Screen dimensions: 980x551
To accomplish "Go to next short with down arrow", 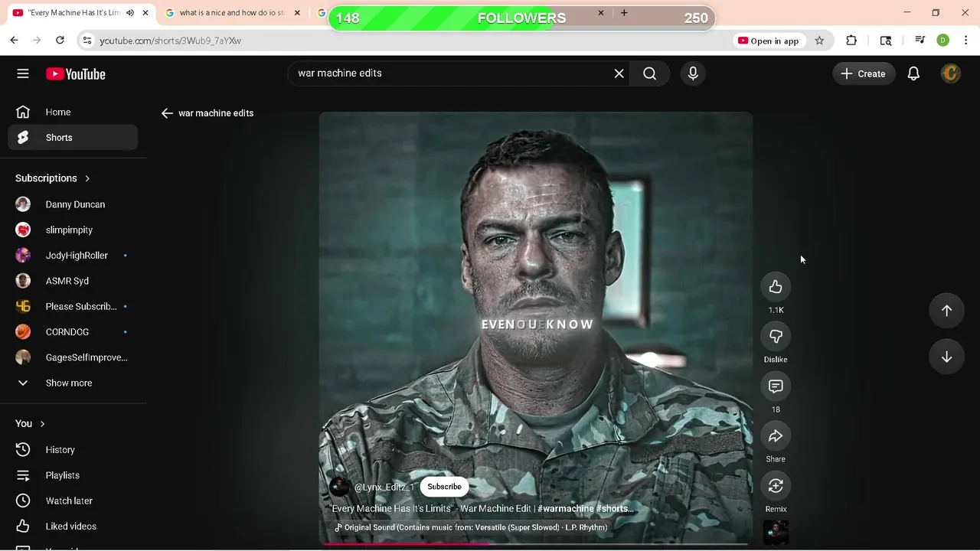I will point(946,357).
